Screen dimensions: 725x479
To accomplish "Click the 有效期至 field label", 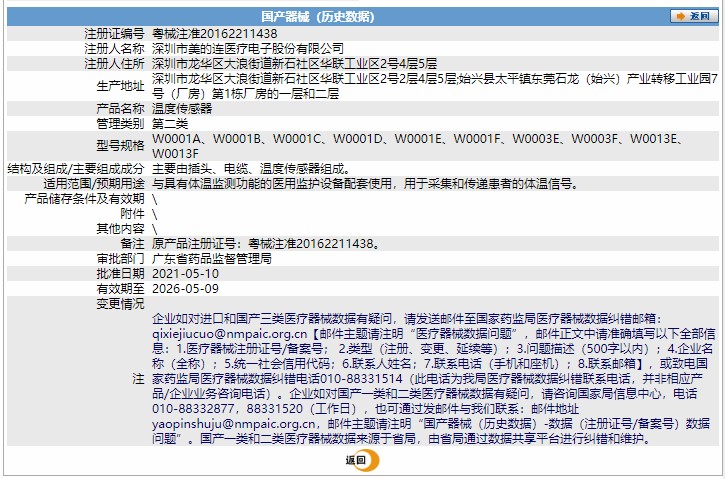I will 120,289.
